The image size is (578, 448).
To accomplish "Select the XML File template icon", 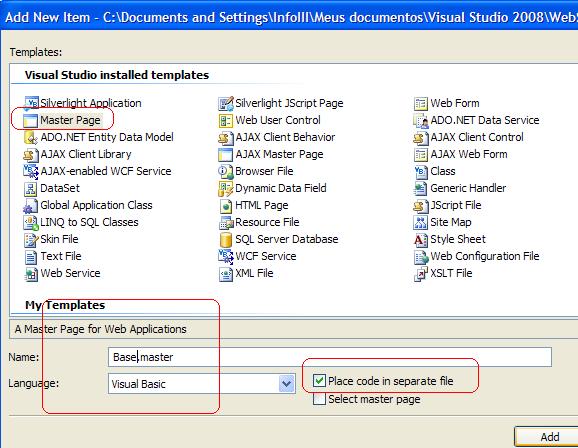I will pos(226,274).
